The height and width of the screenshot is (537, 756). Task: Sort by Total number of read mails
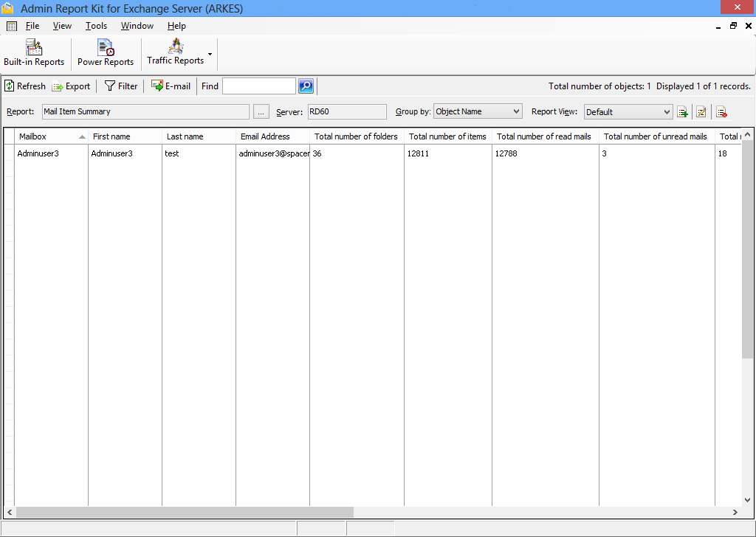[546, 136]
